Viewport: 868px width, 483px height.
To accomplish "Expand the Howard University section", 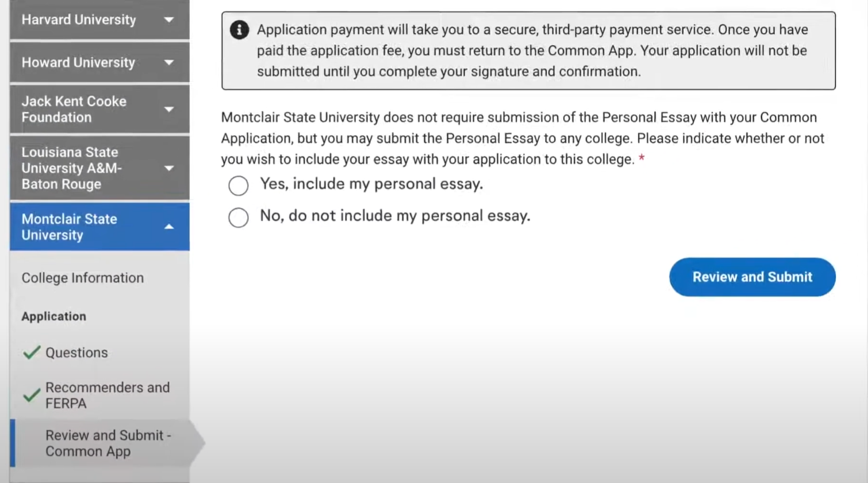I will tap(169, 62).
